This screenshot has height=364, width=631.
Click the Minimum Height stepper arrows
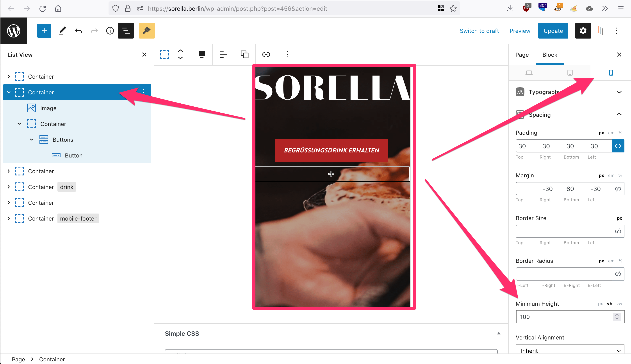[617, 317]
